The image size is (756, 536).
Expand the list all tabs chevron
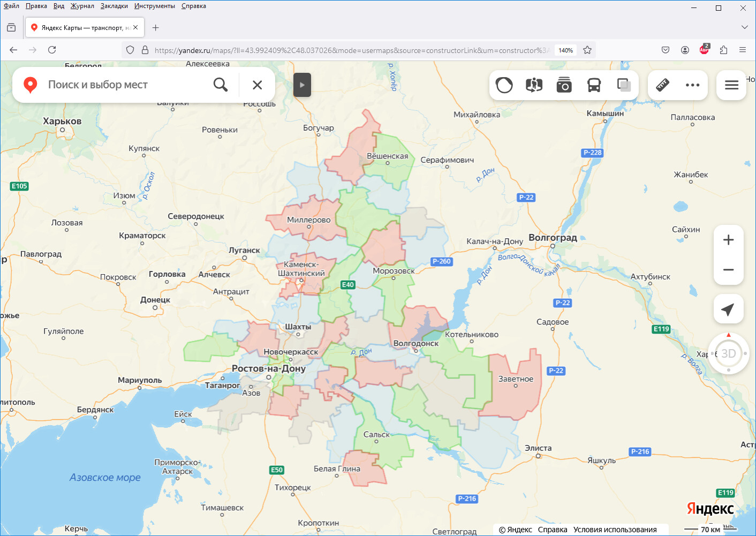click(x=744, y=27)
